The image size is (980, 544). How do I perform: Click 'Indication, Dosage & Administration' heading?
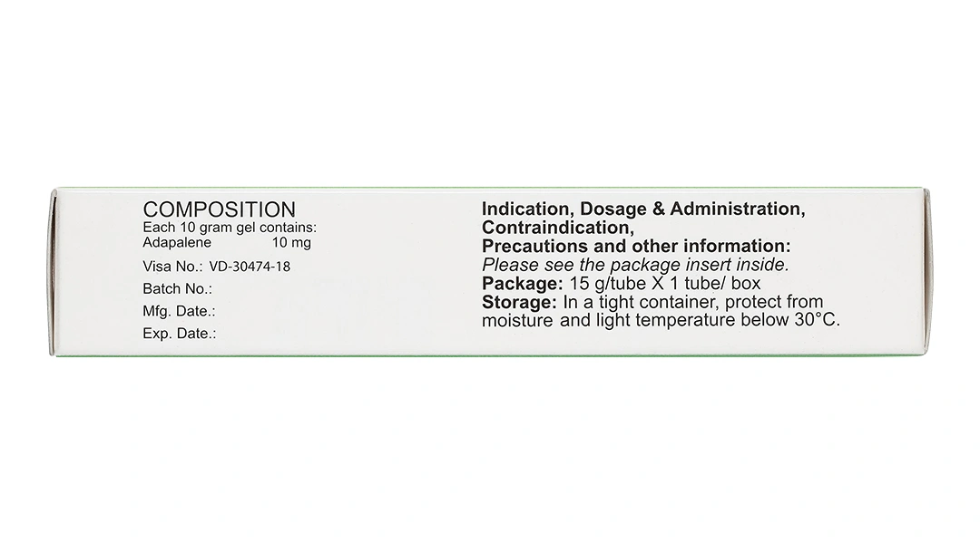[643, 209]
